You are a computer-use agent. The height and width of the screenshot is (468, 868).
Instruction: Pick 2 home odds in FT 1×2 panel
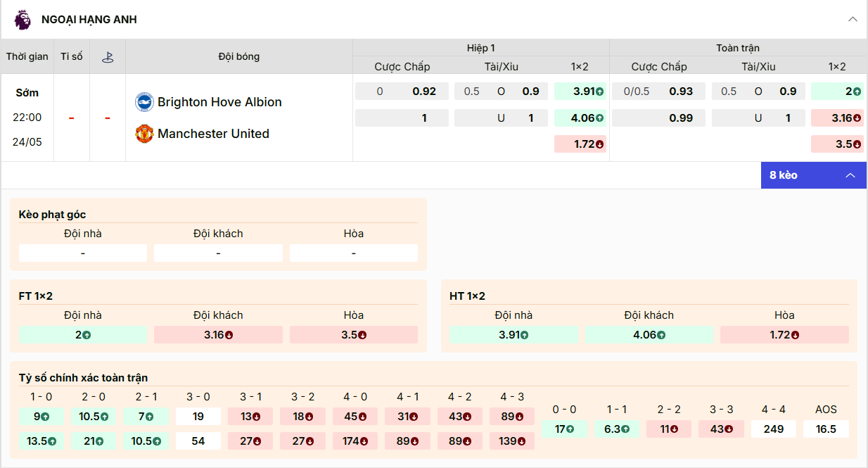point(83,335)
